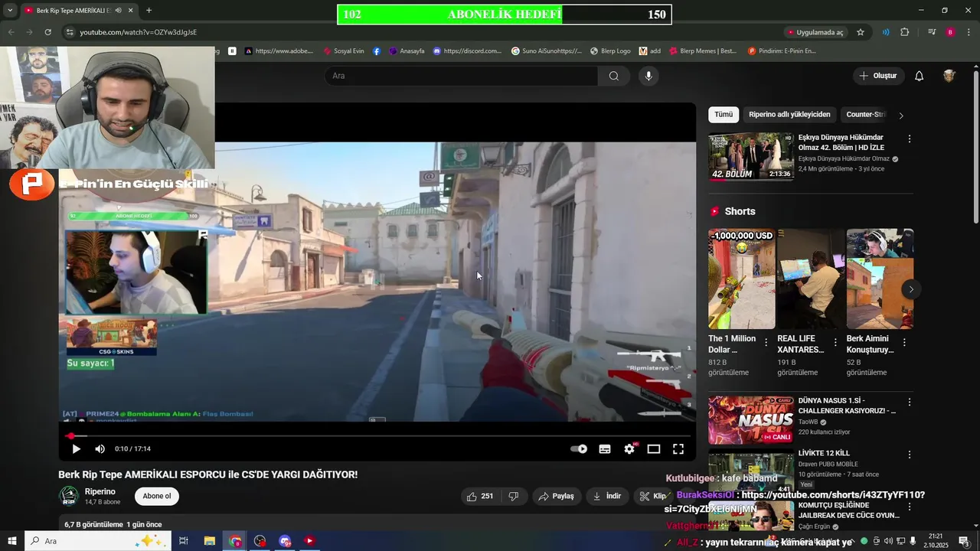The image size is (980, 551).
Task: Show the next Shorts with the arrow button
Action: tap(911, 289)
